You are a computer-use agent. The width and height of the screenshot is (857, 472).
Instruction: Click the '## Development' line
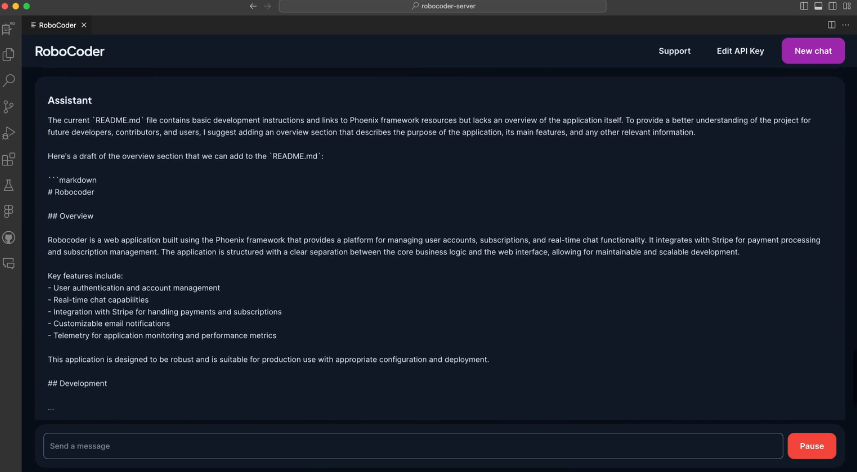tap(77, 383)
